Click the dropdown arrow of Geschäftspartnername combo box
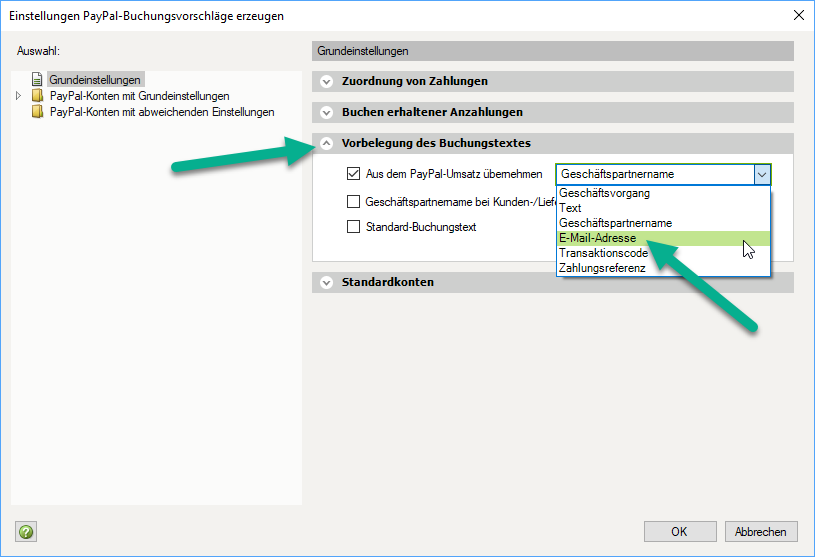815x557 pixels. (762, 175)
